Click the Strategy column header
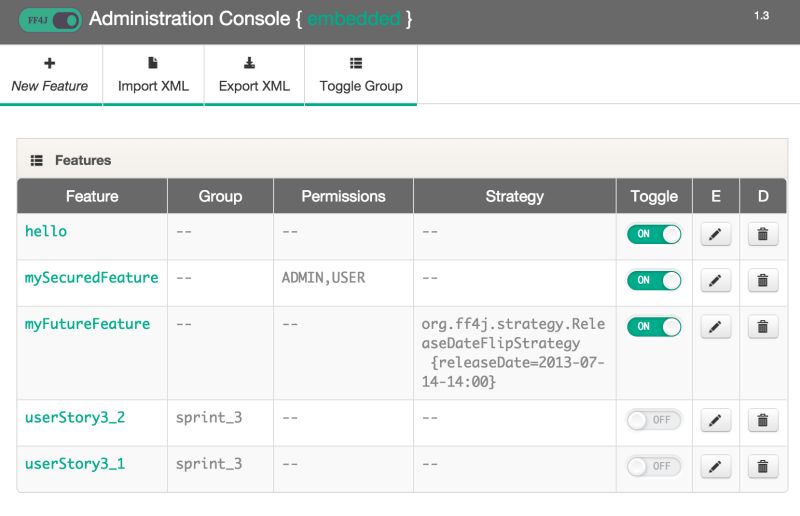800x516 pixels. (515, 196)
